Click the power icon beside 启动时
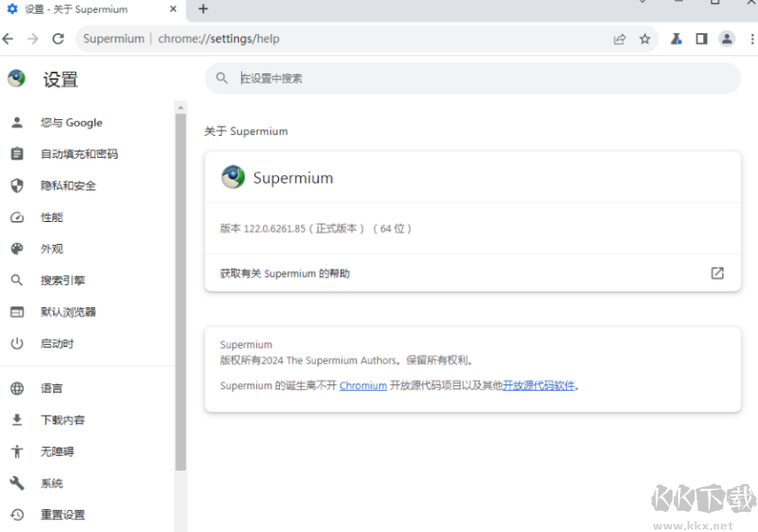Image resolution: width=758 pixels, height=532 pixels. 17,344
